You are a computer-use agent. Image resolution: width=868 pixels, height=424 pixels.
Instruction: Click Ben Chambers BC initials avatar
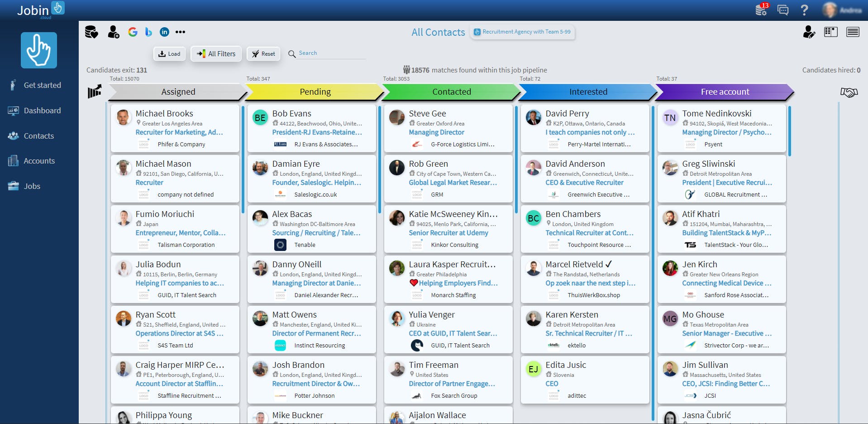(x=534, y=218)
